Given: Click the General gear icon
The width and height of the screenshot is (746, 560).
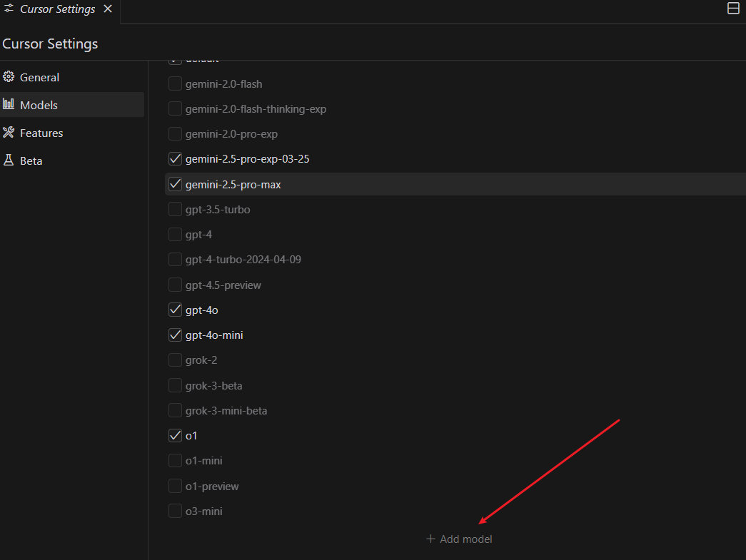Looking at the screenshot, I should coord(9,76).
